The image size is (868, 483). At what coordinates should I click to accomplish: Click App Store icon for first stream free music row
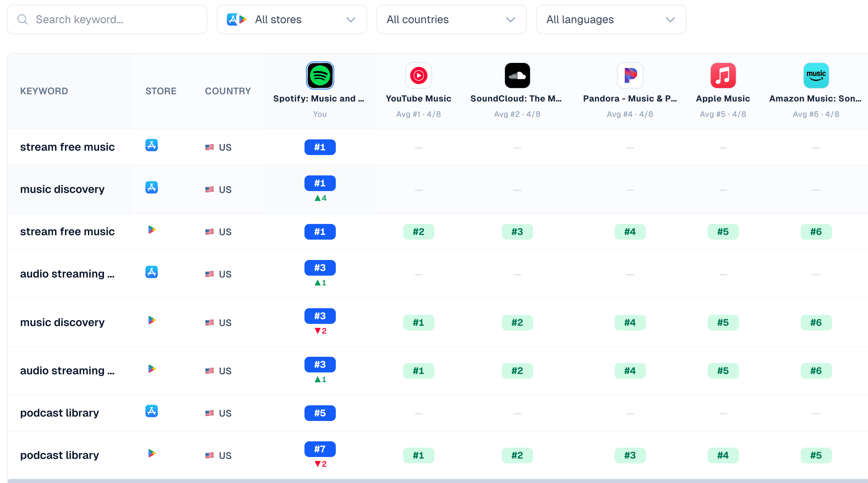click(x=151, y=145)
